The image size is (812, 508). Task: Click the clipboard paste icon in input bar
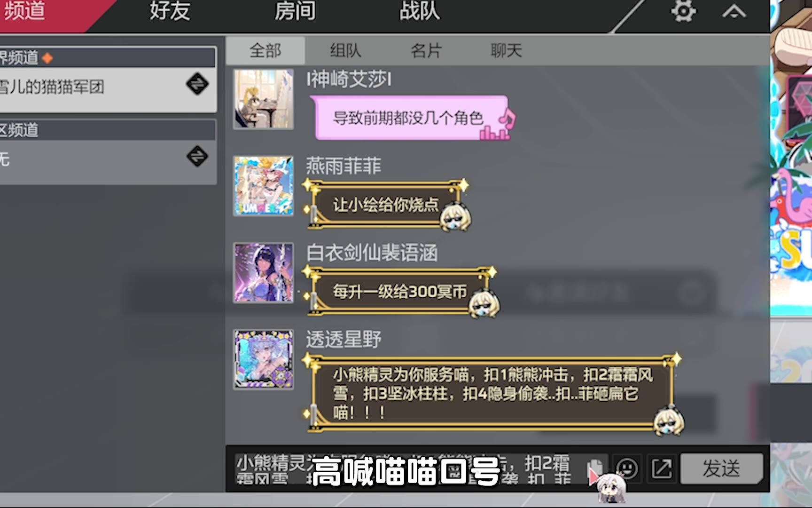coord(594,468)
